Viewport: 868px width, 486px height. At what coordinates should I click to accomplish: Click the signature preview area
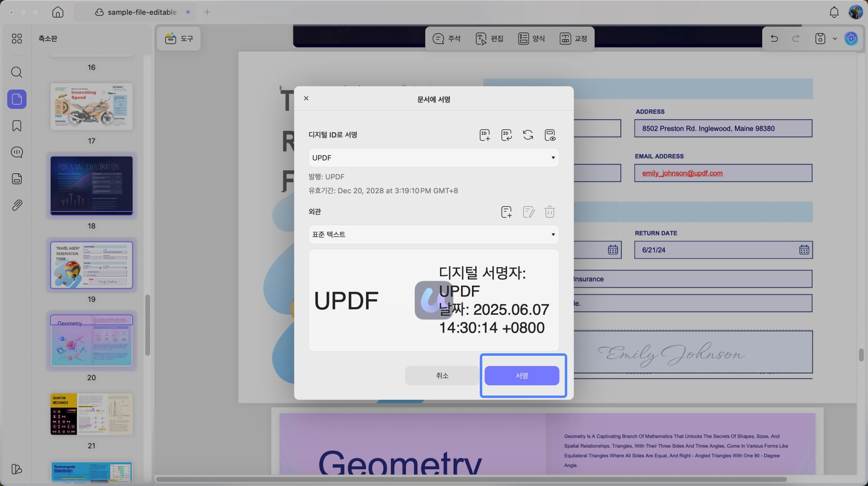click(434, 300)
